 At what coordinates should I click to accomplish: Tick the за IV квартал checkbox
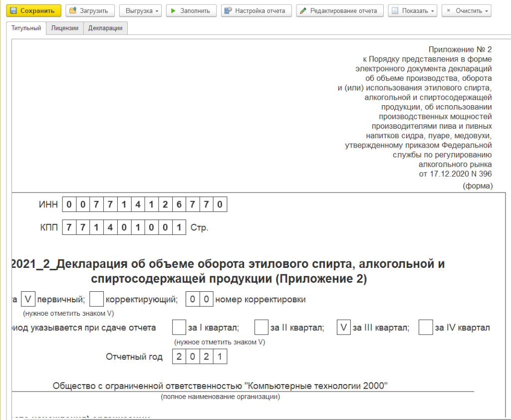click(x=425, y=328)
